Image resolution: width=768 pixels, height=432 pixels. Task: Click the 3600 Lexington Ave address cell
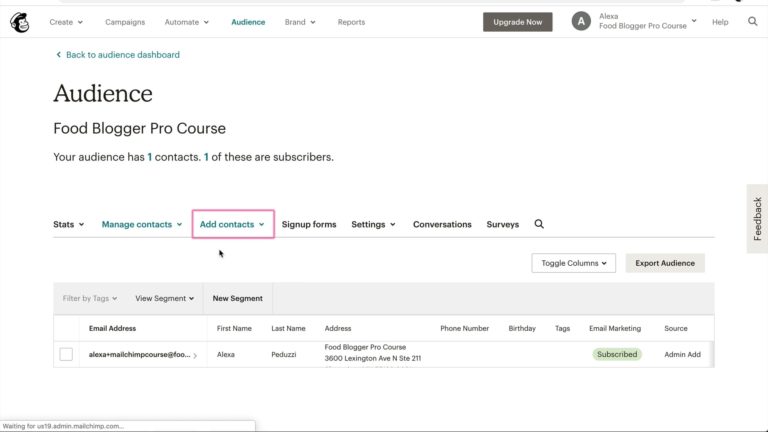(372, 358)
